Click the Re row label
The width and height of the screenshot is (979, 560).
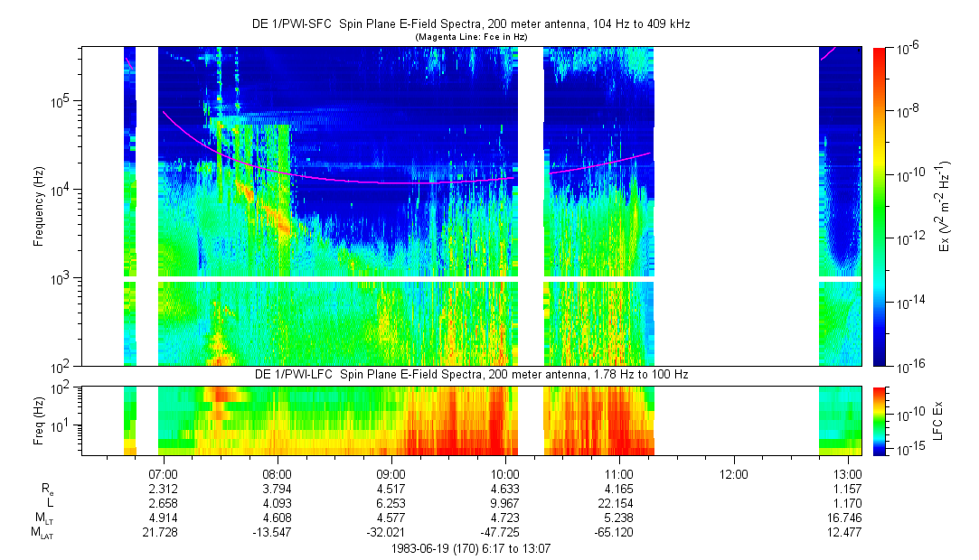pos(48,490)
